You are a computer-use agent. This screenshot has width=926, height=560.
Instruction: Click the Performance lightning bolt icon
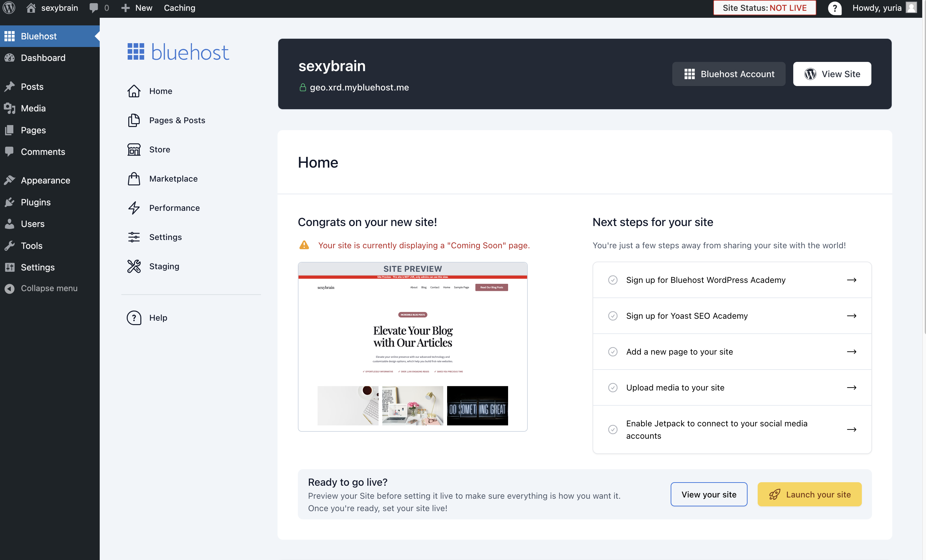[x=134, y=208]
